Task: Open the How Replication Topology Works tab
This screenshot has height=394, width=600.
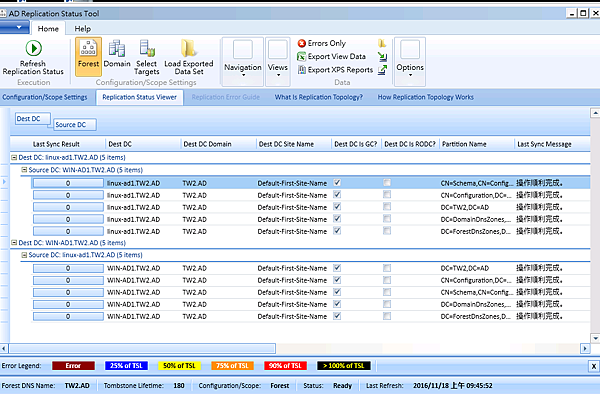Action: coord(426,97)
